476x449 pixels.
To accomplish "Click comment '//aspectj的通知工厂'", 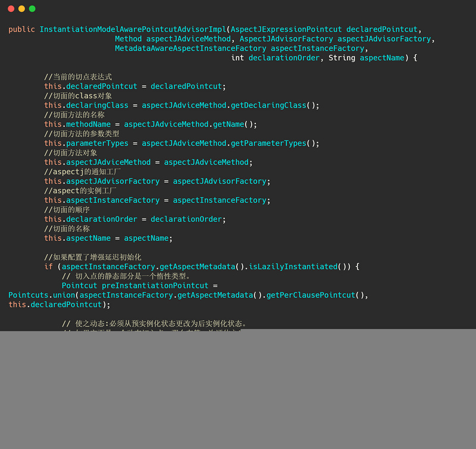I will click(x=82, y=172).
